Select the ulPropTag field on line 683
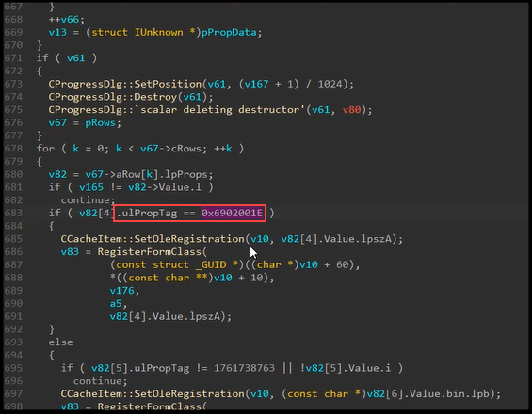 point(150,213)
